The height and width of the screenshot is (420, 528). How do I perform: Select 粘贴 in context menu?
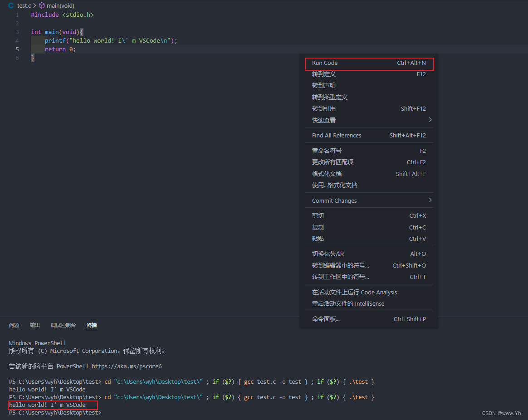coord(369,239)
